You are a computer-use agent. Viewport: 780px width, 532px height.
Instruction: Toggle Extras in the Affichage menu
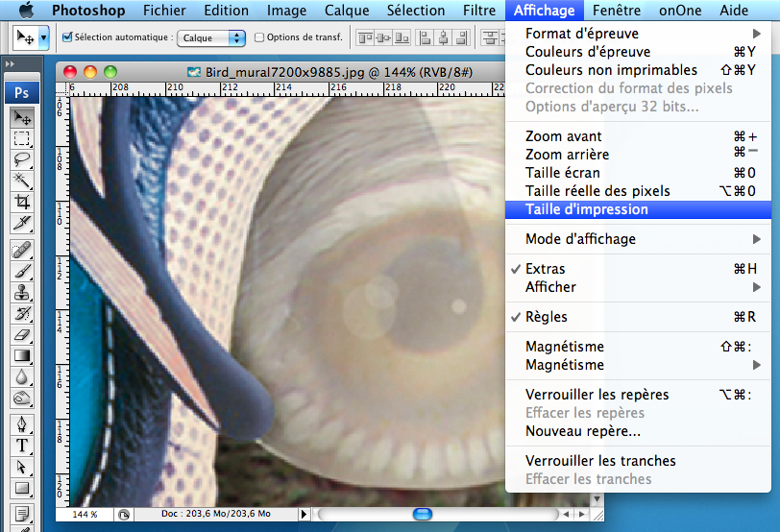pos(546,269)
